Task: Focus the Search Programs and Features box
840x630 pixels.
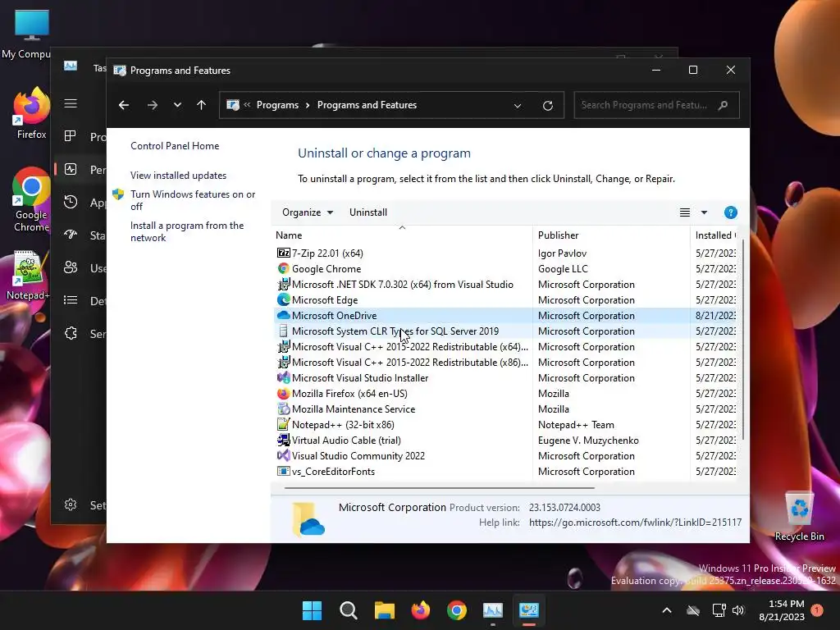Action: click(x=656, y=105)
